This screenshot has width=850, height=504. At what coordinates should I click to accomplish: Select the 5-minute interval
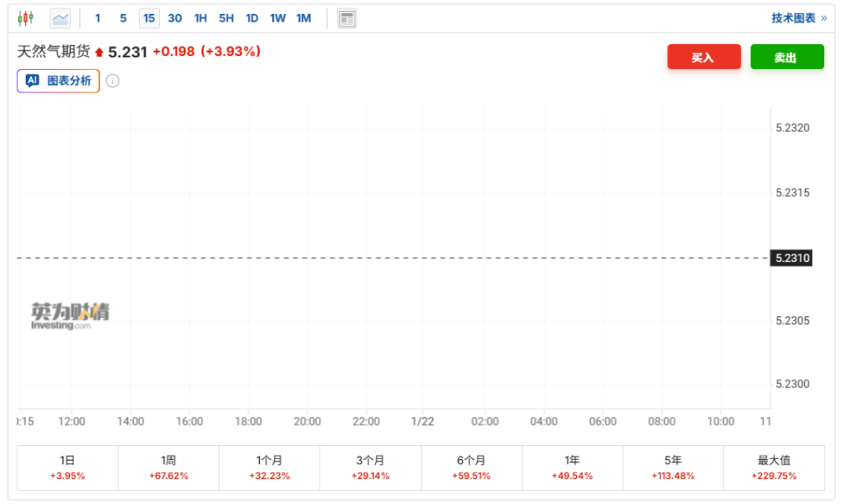123,18
